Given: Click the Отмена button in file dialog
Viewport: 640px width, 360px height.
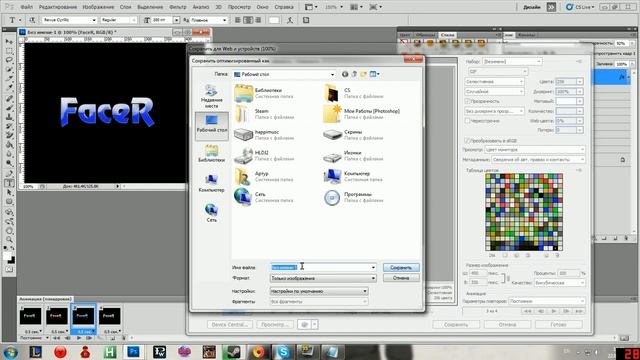Looking at the screenshot, I should pyautogui.click(x=401, y=278).
